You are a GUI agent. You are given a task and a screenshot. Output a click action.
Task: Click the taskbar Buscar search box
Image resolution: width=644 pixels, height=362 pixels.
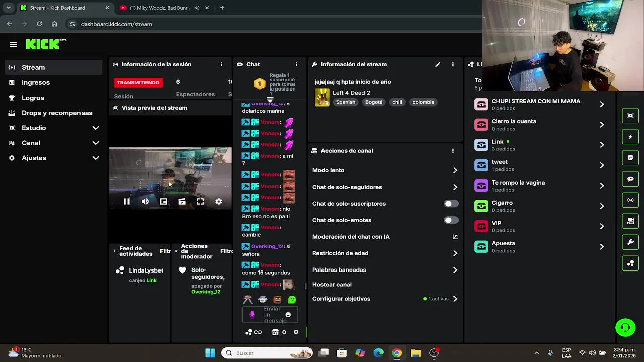(267, 353)
